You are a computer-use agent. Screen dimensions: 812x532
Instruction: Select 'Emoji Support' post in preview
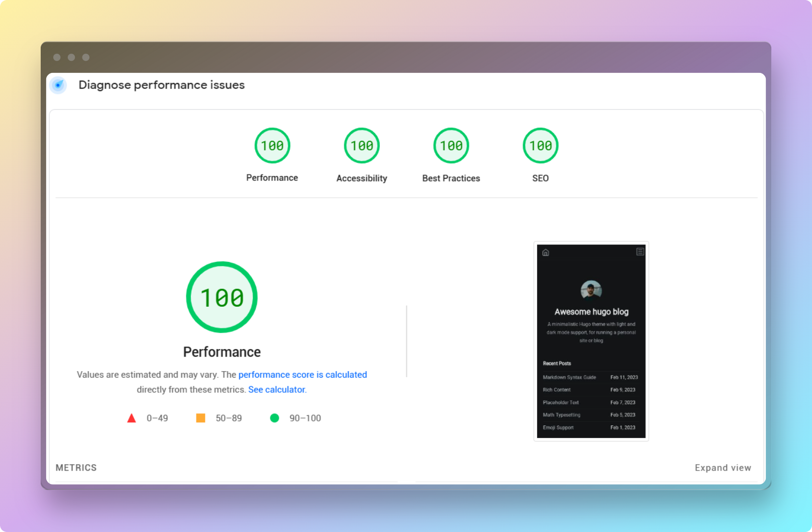tap(558, 427)
